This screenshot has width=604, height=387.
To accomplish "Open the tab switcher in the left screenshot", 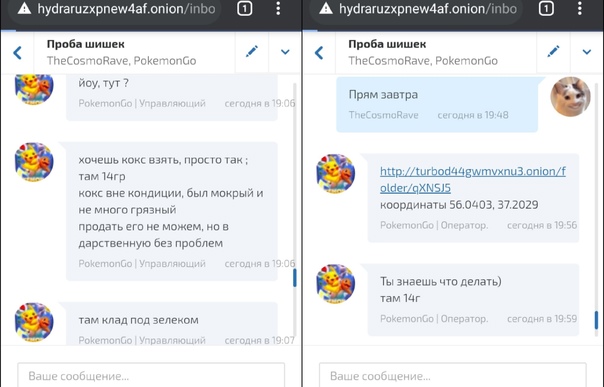I will click(x=245, y=8).
